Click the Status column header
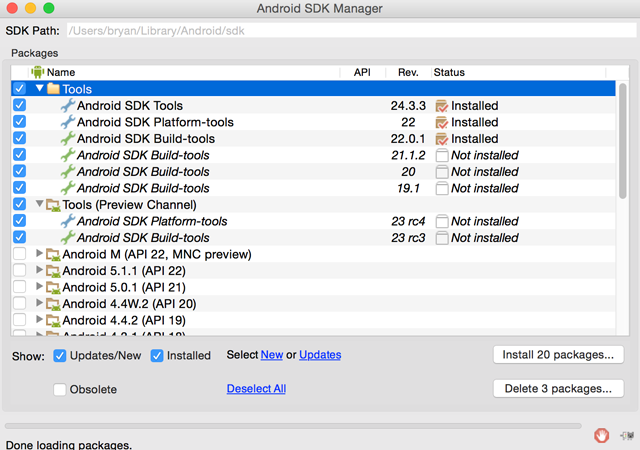Image resolution: width=640 pixels, height=450 pixels. coord(449,72)
